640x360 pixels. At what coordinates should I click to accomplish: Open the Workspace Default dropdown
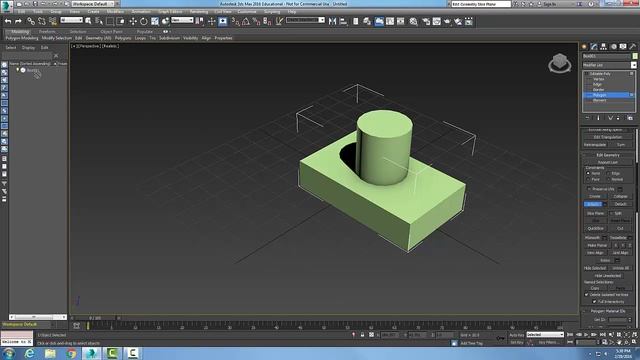click(93, 4)
